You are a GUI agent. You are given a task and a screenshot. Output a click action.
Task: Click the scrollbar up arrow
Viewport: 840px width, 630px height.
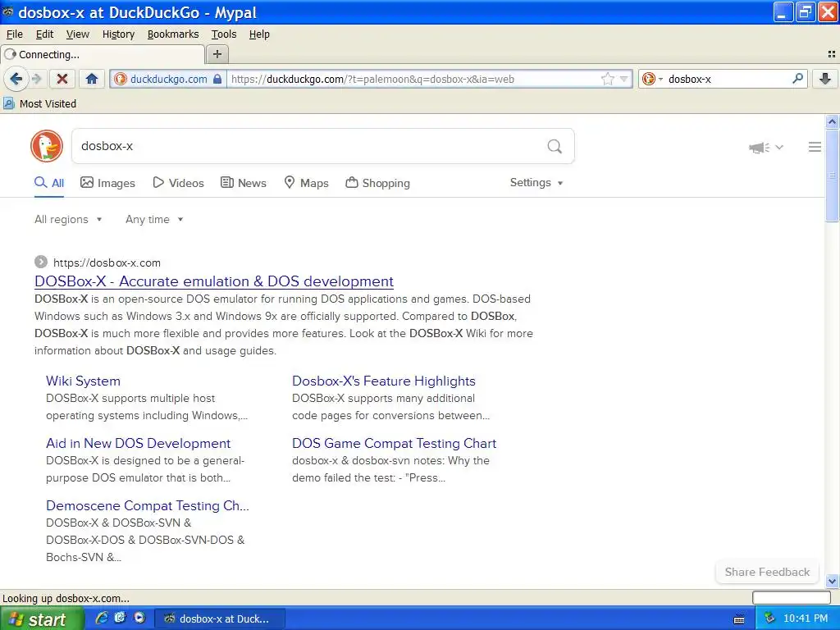[x=832, y=121]
